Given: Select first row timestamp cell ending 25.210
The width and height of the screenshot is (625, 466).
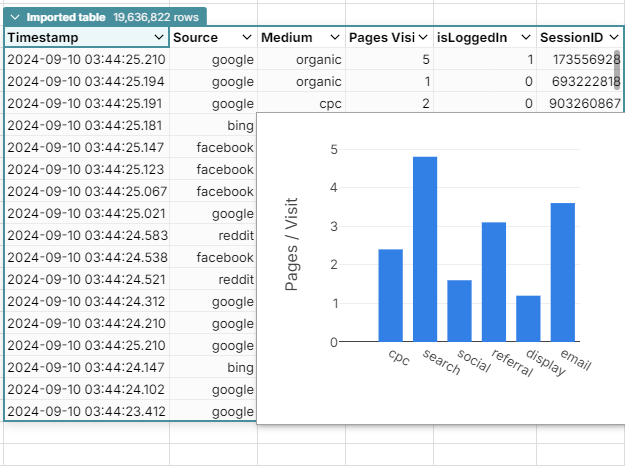Looking at the screenshot, I should (86, 60).
